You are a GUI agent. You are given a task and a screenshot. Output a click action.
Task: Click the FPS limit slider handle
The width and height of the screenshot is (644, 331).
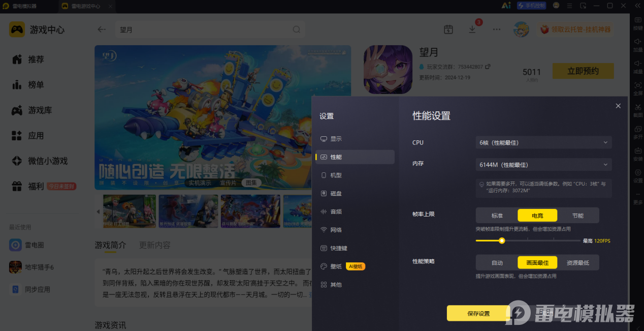[x=502, y=240]
